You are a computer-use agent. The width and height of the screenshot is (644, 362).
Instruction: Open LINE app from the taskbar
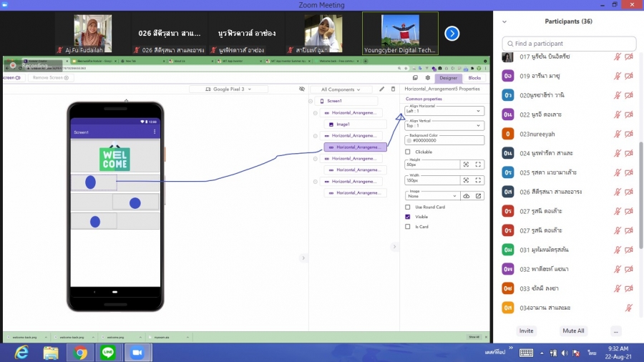(108, 352)
